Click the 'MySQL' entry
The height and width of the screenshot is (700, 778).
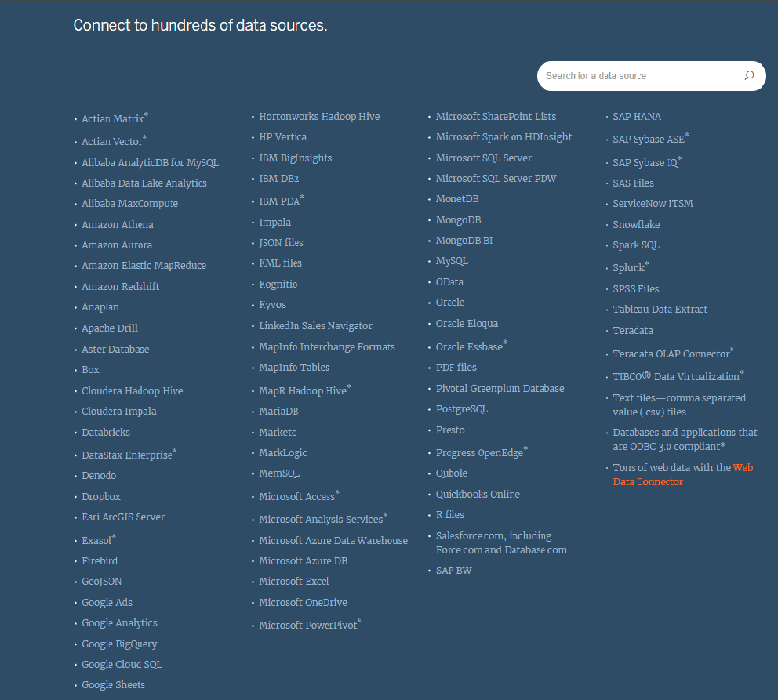click(452, 261)
